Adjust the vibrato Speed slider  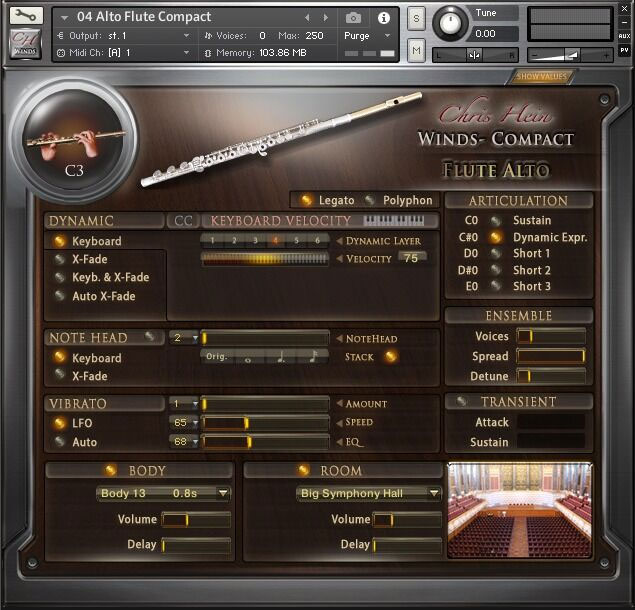click(x=265, y=423)
